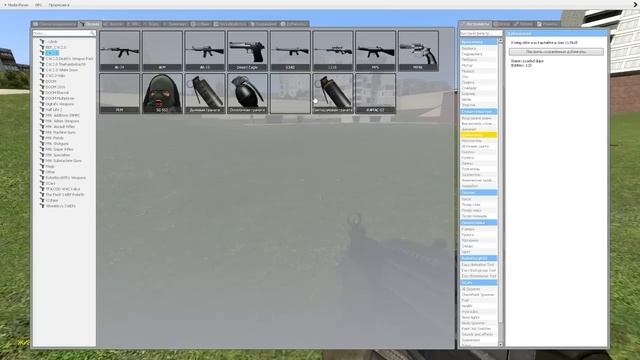This screenshot has width=640, height=360.
Task: Click tool list scroll-down arrow
Action: (500, 345)
